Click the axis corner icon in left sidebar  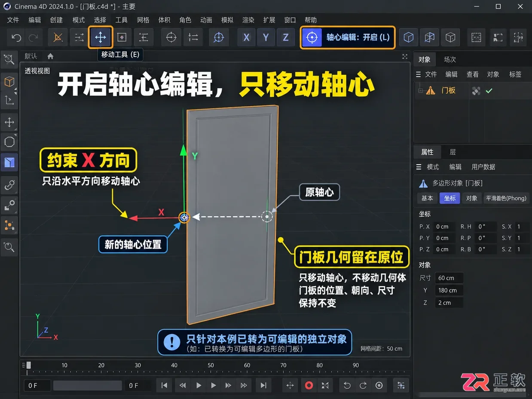point(9,101)
